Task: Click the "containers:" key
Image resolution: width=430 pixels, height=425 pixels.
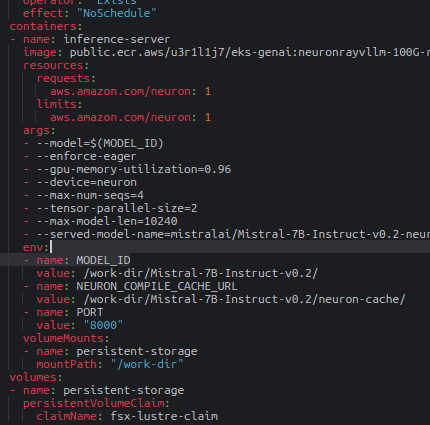Action: tap(46, 26)
